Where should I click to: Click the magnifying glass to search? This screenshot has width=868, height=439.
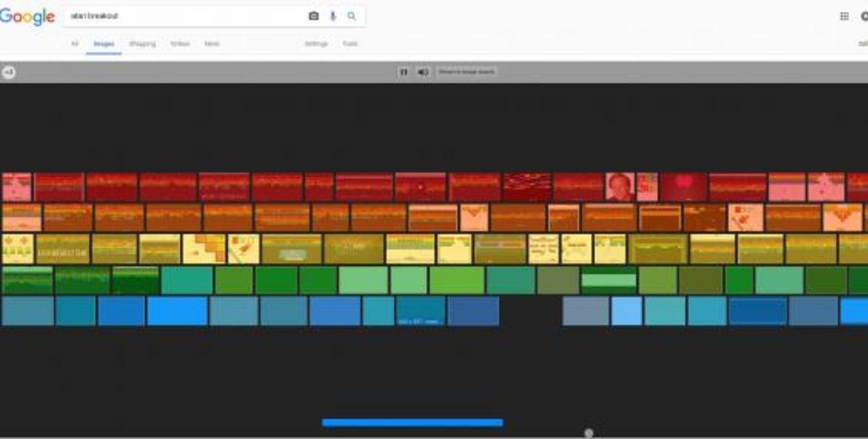click(352, 15)
